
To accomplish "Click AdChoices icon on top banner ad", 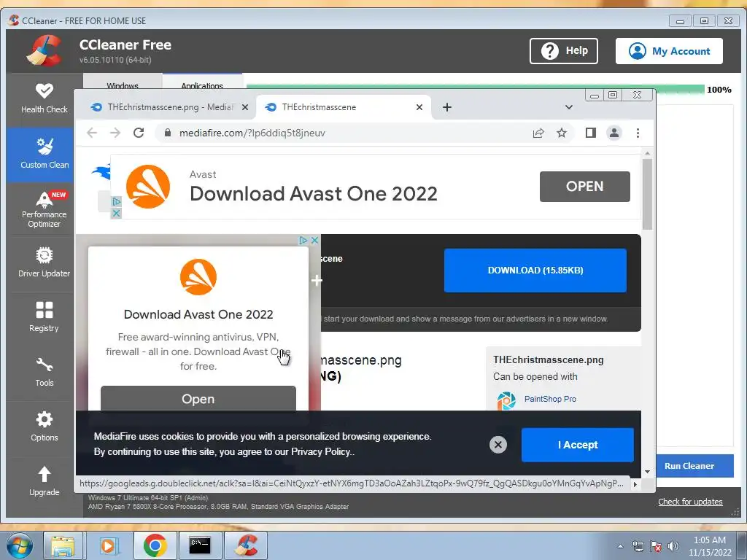I will click(116, 201).
